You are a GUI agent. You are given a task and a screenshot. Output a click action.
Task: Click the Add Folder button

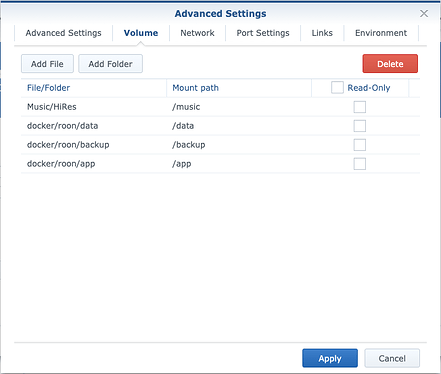click(110, 64)
